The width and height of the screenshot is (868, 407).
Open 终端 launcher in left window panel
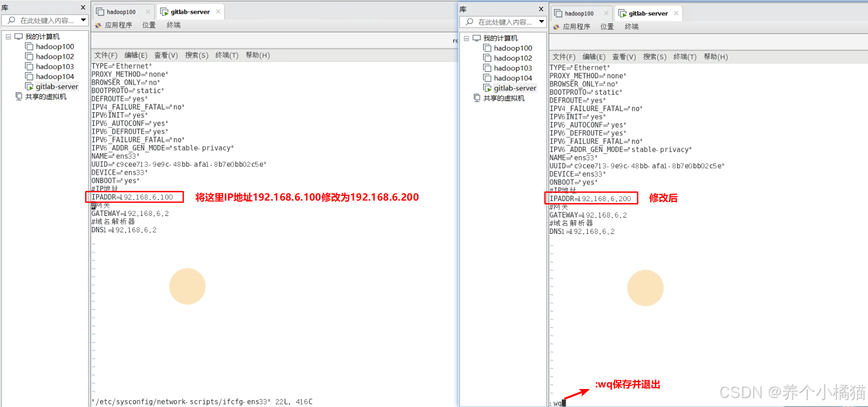pyautogui.click(x=173, y=25)
